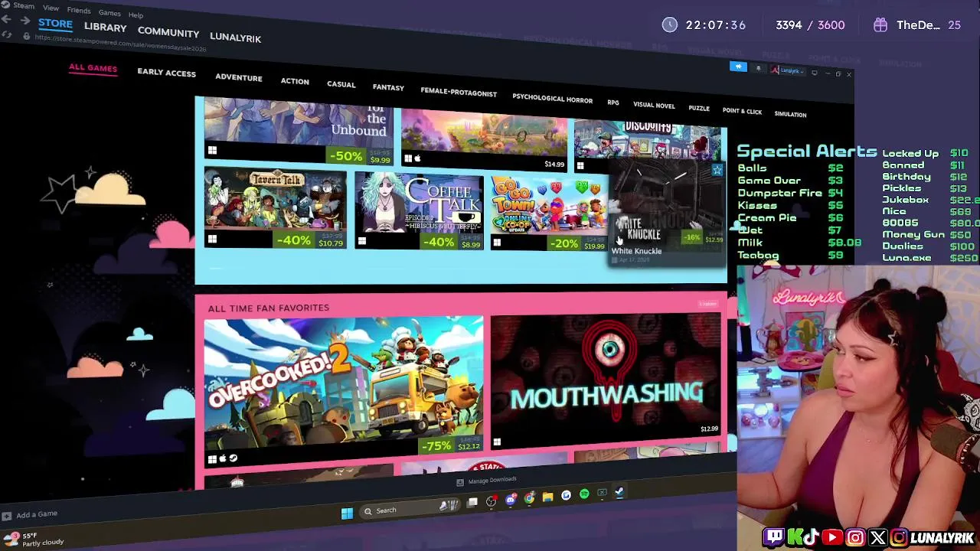Open the weather widget showing Partly cloudy
980x551 pixels.
point(34,539)
